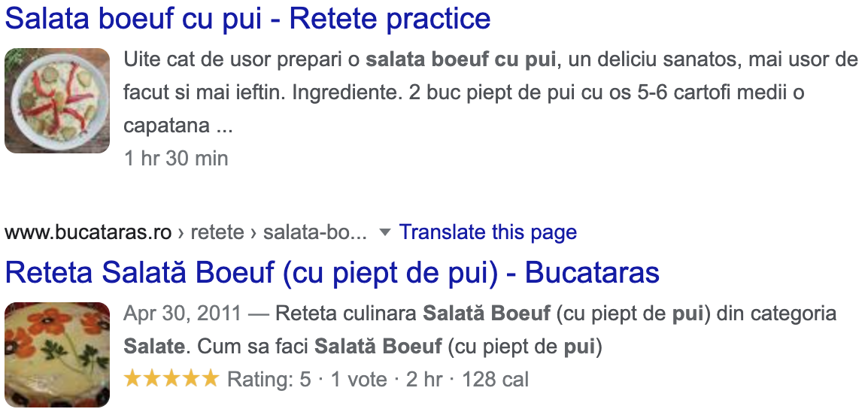Click the bold 'salata boeuf cu pui' snippet text
Screen dimensions: 868x409
(x=460, y=59)
